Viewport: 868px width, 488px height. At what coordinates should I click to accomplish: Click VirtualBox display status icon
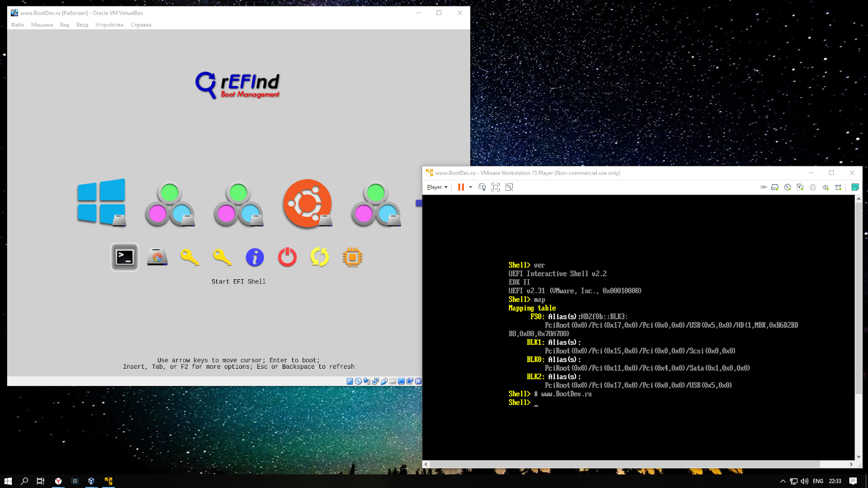pos(401,381)
